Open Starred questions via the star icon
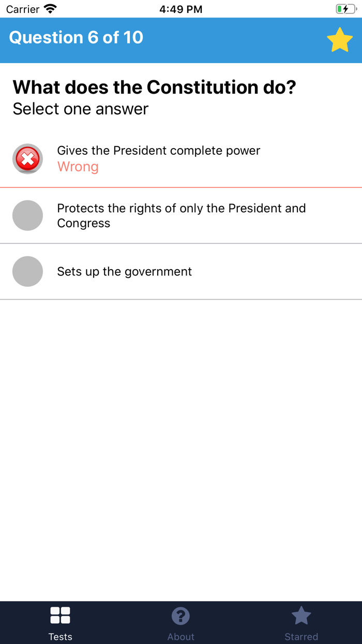 (301, 615)
